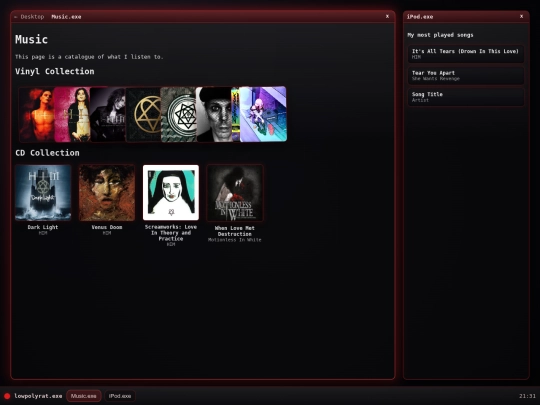The image size is (540, 405).
Task: Open the pink vinyl album cover
Action: tap(72, 114)
